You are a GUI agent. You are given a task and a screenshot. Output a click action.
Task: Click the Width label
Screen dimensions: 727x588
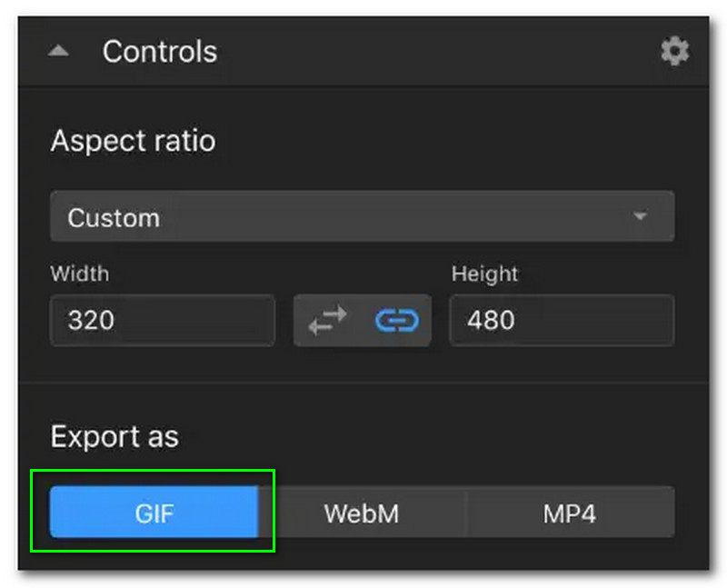click(x=79, y=274)
